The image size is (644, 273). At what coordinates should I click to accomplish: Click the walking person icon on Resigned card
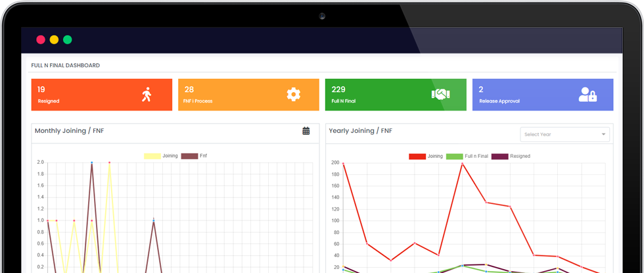[x=147, y=95]
